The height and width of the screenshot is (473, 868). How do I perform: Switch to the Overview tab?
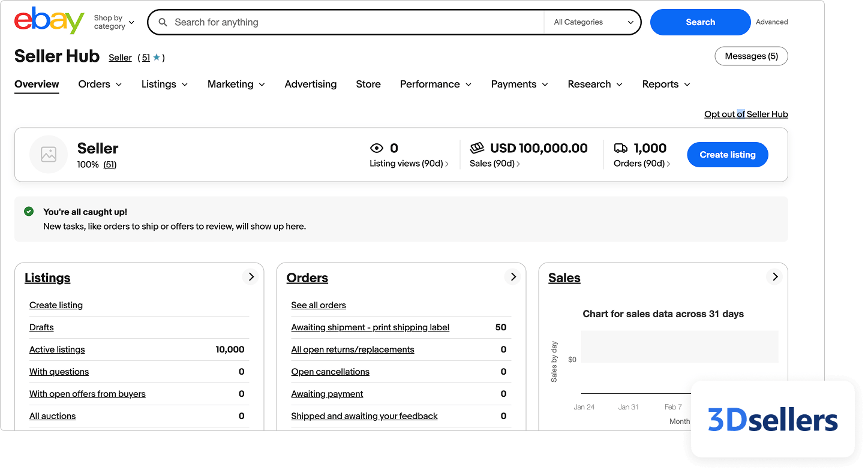point(37,85)
